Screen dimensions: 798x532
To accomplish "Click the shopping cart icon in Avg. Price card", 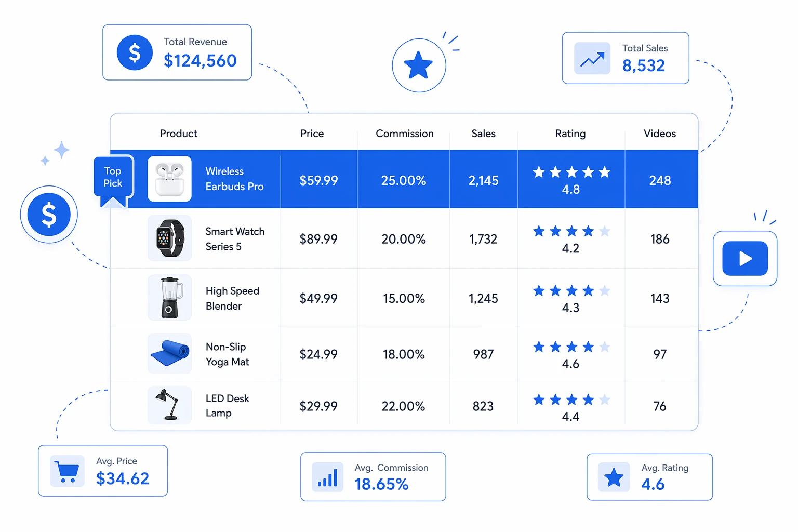I will pos(68,471).
